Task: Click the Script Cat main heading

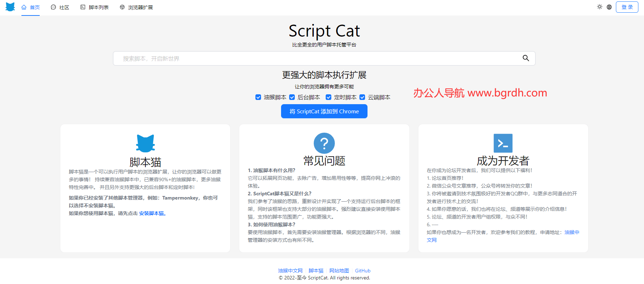Action: [x=324, y=31]
